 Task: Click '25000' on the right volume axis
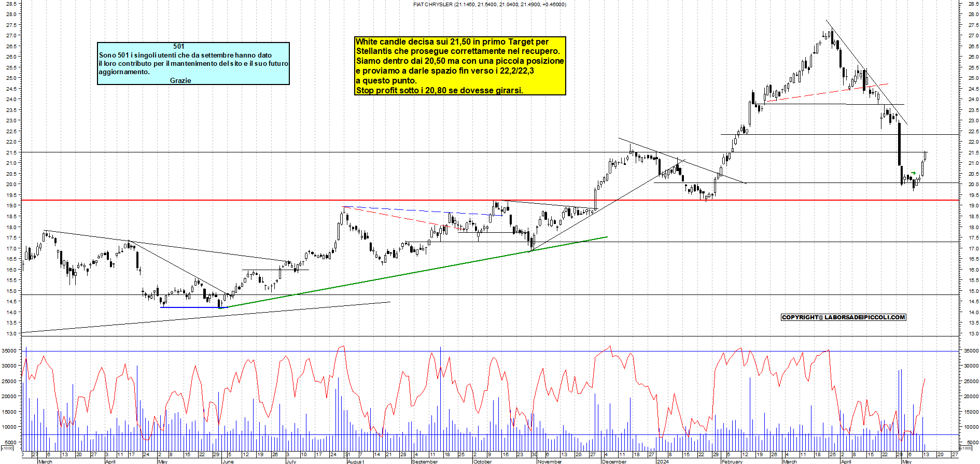pos(971,382)
